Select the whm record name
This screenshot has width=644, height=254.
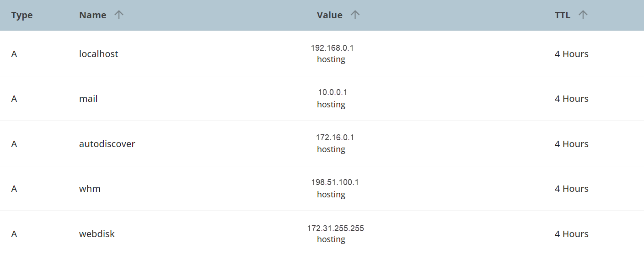(x=90, y=189)
